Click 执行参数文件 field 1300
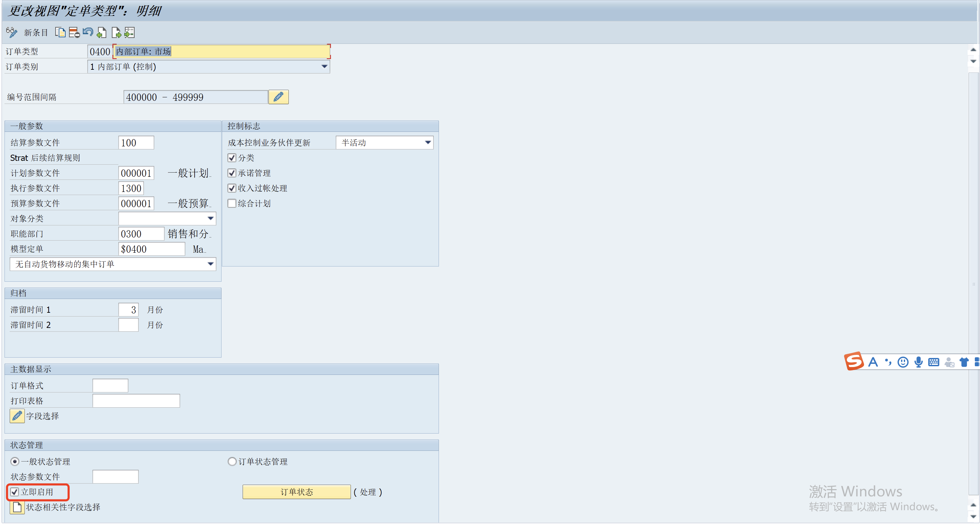Screen dimensions: 980x524 [x=131, y=188]
